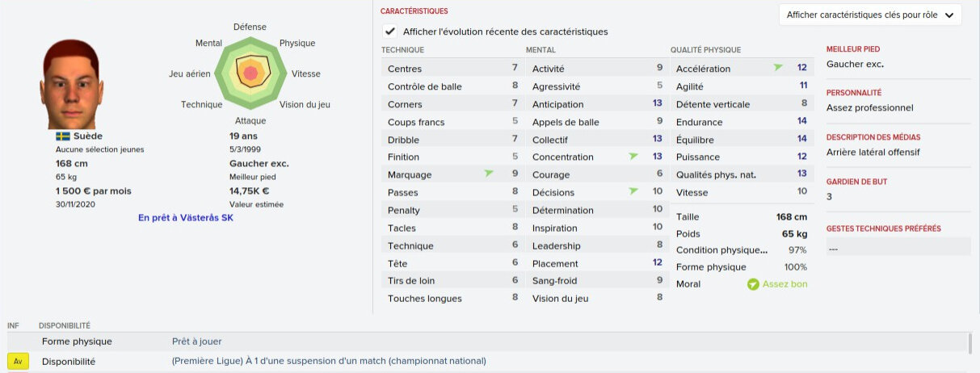Viewport: 980px width, 373px height.
Task: Click the Assez bon morale text
Action: 784,284
